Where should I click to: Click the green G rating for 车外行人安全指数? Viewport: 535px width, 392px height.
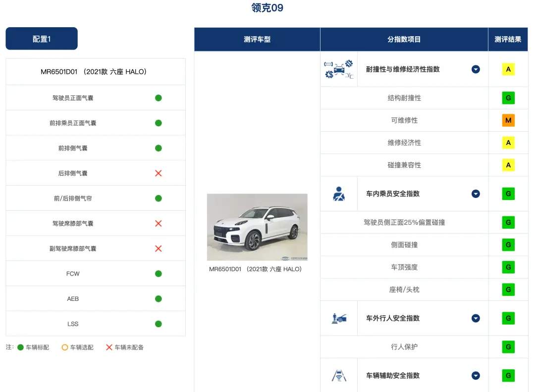click(x=508, y=318)
